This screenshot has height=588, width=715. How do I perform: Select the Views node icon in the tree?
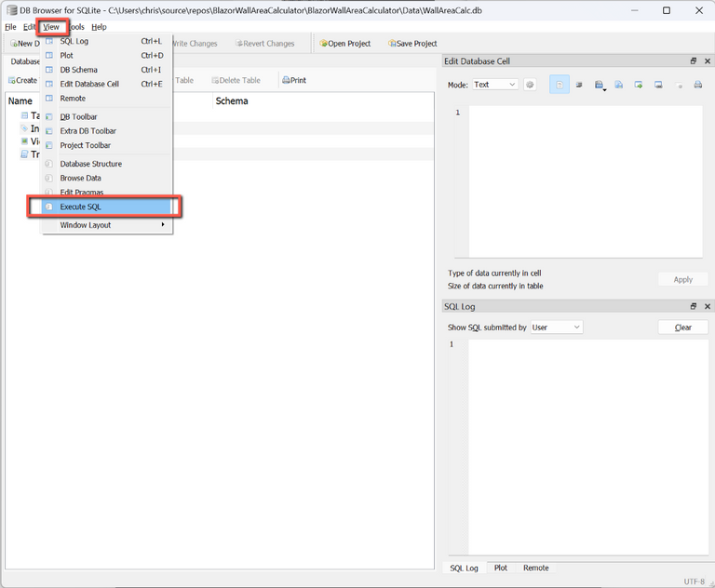24,140
